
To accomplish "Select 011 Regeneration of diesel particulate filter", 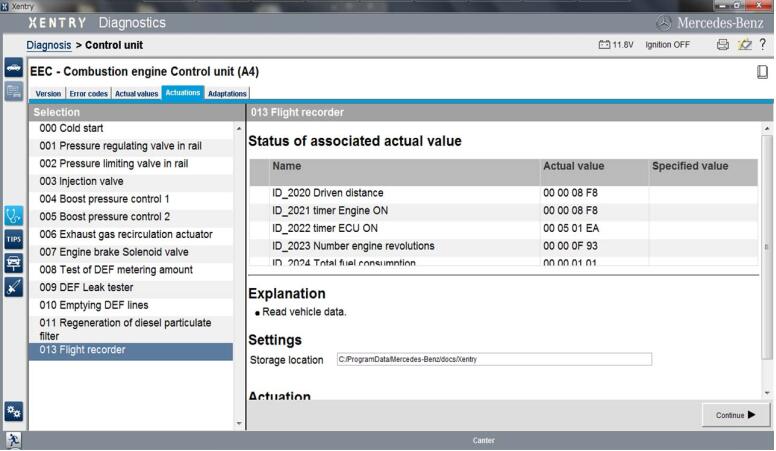I will (131, 329).
